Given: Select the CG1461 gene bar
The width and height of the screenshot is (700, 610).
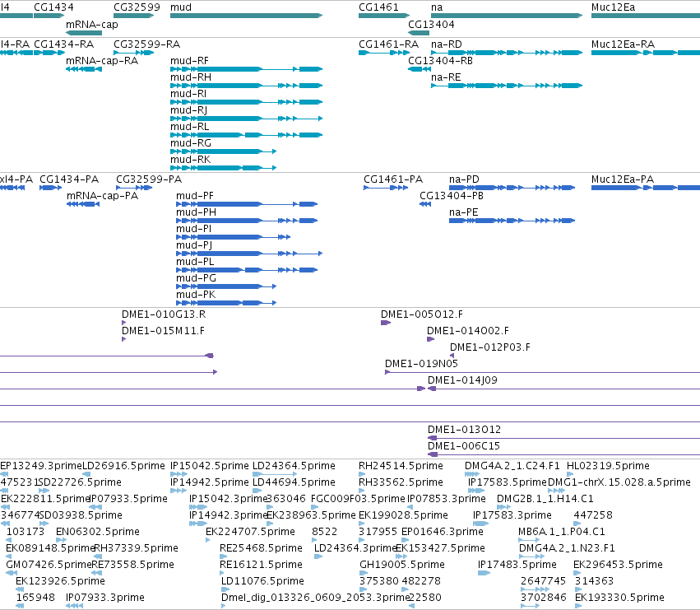Looking at the screenshot, I should [x=384, y=16].
